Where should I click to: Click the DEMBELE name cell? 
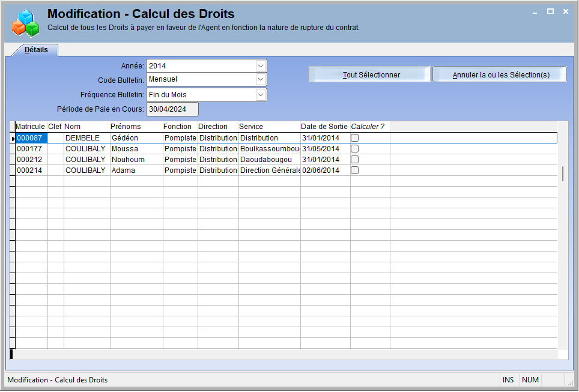click(87, 138)
